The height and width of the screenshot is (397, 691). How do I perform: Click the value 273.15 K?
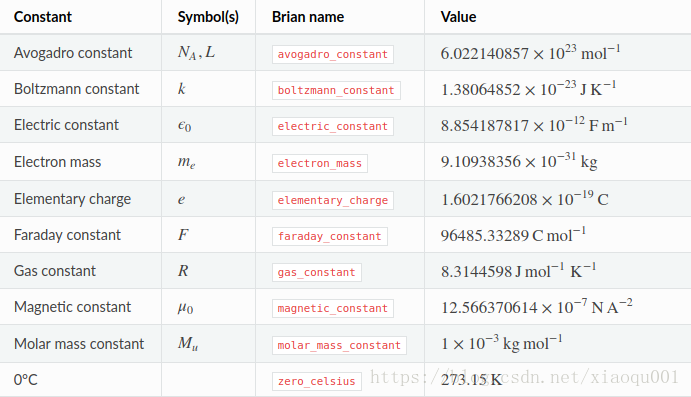point(472,380)
